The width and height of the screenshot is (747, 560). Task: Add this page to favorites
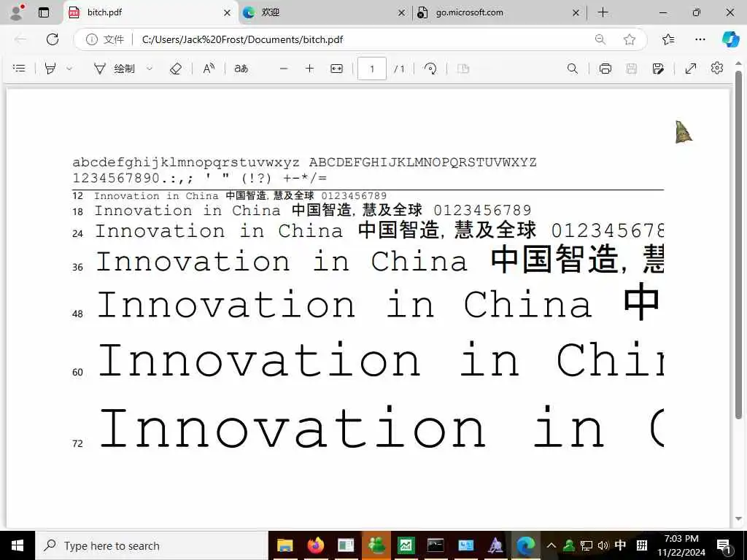(x=630, y=39)
